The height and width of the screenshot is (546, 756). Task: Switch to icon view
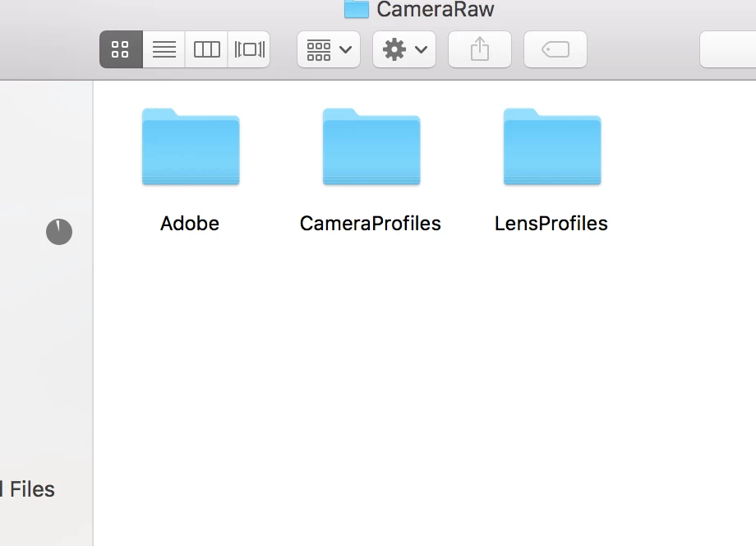121,49
